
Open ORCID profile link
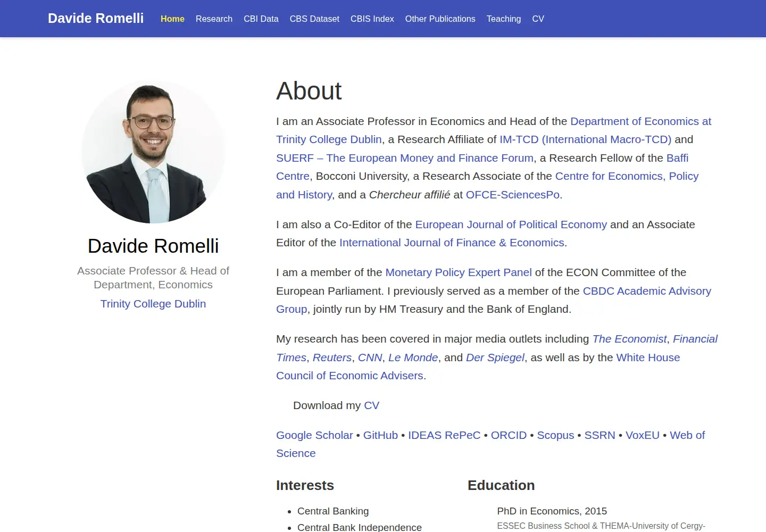pyautogui.click(x=509, y=435)
